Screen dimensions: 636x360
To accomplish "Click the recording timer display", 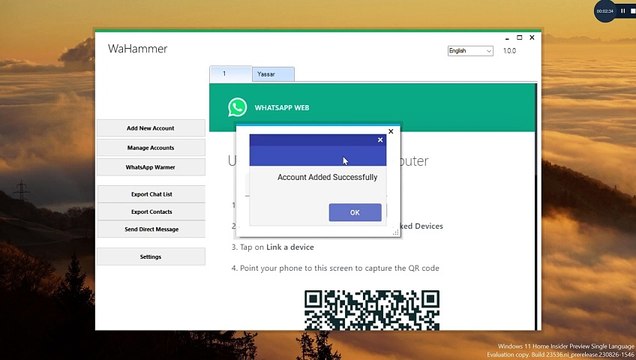I will pyautogui.click(x=605, y=11).
